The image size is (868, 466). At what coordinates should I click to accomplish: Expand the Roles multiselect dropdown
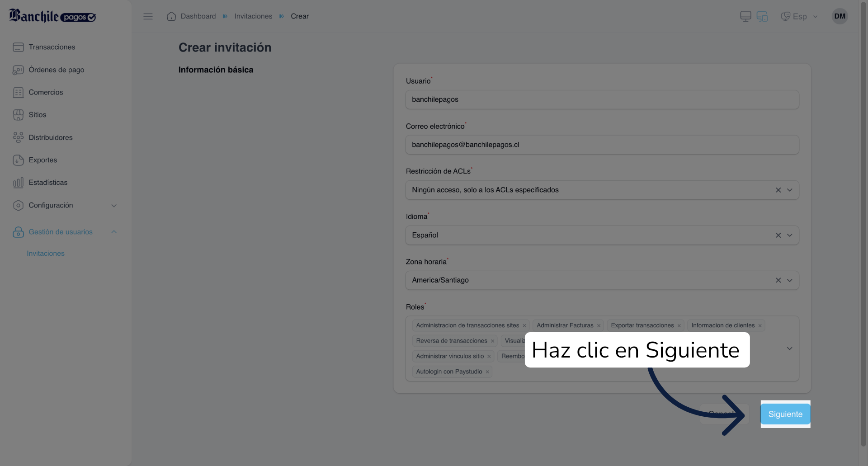[790, 348]
